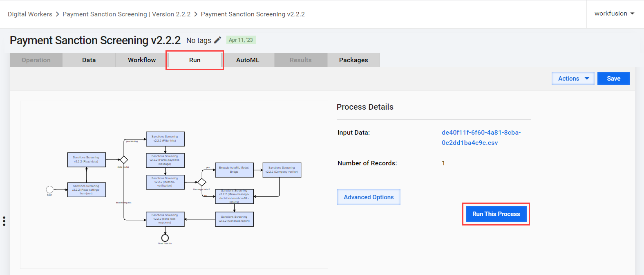Select the location-verification workflow node
This screenshot has height=275, width=644.
pos(165,182)
